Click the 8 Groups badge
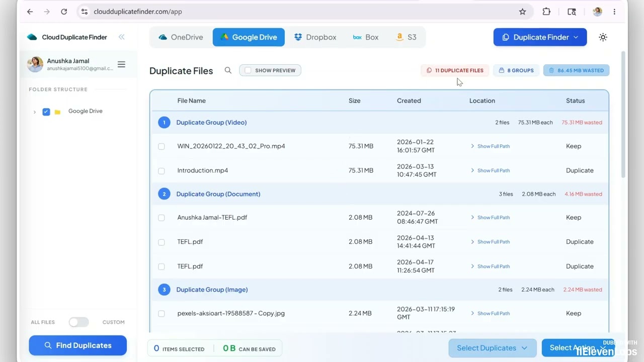 [516, 70]
